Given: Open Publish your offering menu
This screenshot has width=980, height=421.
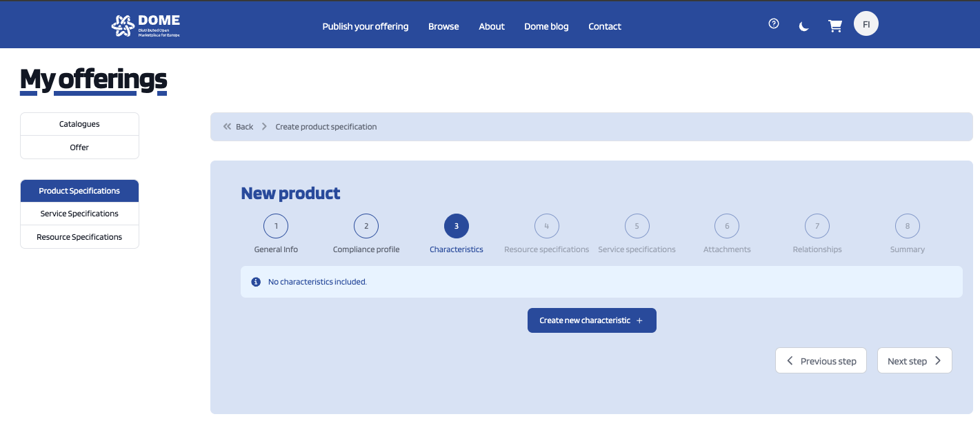Looking at the screenshot, I should 366,26.
